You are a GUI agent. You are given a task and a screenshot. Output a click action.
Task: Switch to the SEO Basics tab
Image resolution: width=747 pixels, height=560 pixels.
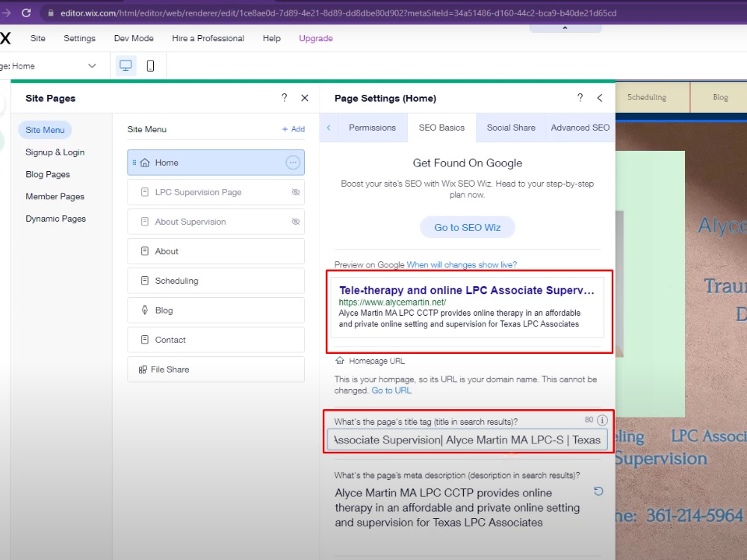tap(441, 128)
